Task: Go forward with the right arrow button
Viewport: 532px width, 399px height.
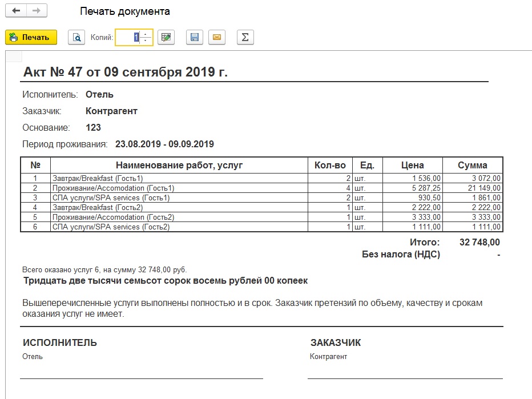Action: [37, 11]
